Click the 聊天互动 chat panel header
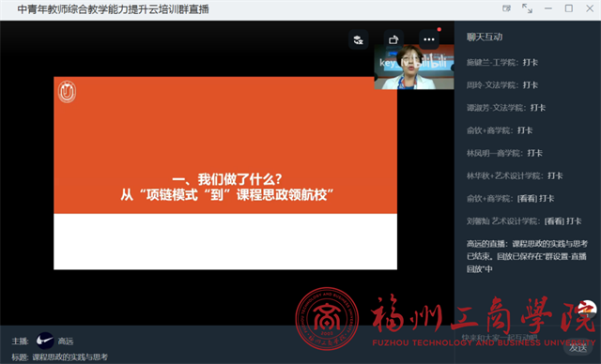The height and width of the screenshot is (364, 601). (x=485, y=38)
